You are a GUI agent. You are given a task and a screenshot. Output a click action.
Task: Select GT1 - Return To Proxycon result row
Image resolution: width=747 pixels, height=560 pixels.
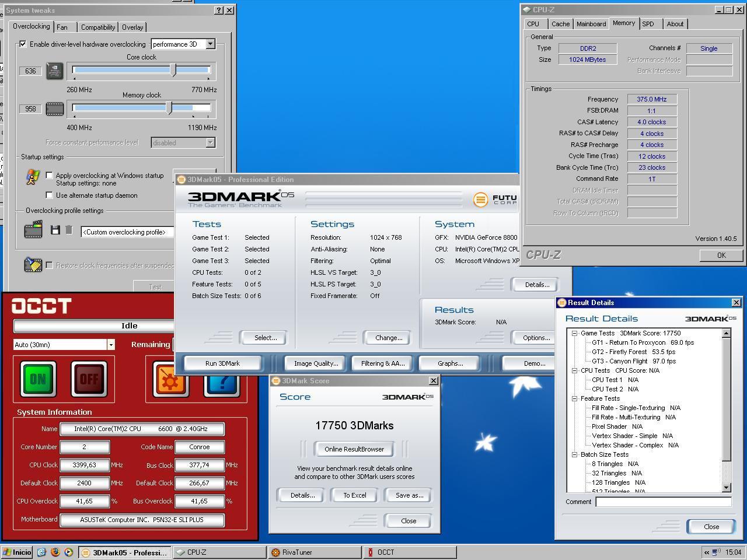pos(643,342)
